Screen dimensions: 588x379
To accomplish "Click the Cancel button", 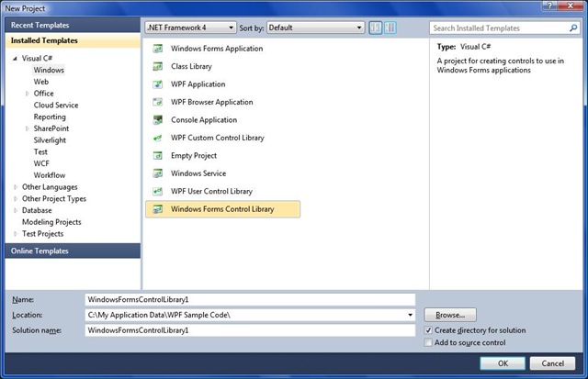I will (552, 363).
